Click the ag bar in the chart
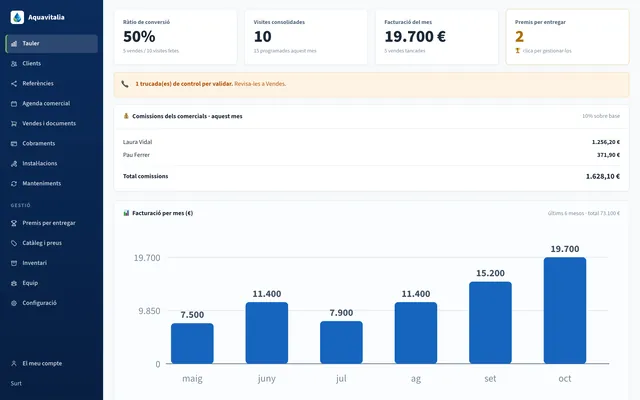Image resolution: width=640 pixels, height=400 pixels. (x=416, y=333)
